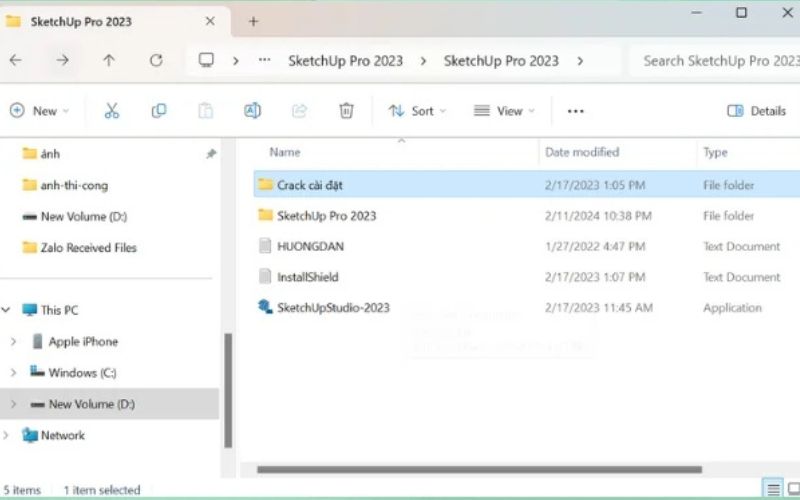Viewport: 800px width, 500px height.
Task: Maximize the File Explorer window
Action: tap(741, 13)
